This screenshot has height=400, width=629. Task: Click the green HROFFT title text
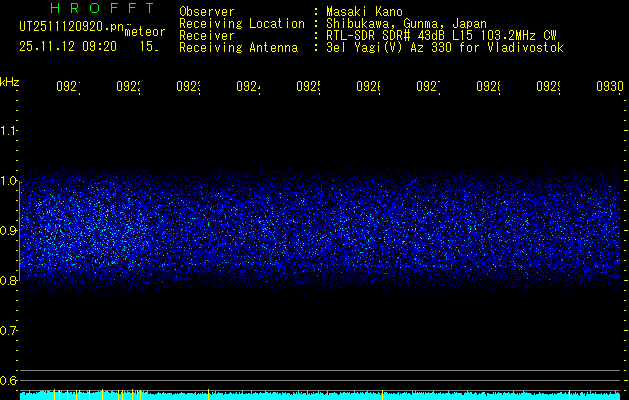[102, 8]
